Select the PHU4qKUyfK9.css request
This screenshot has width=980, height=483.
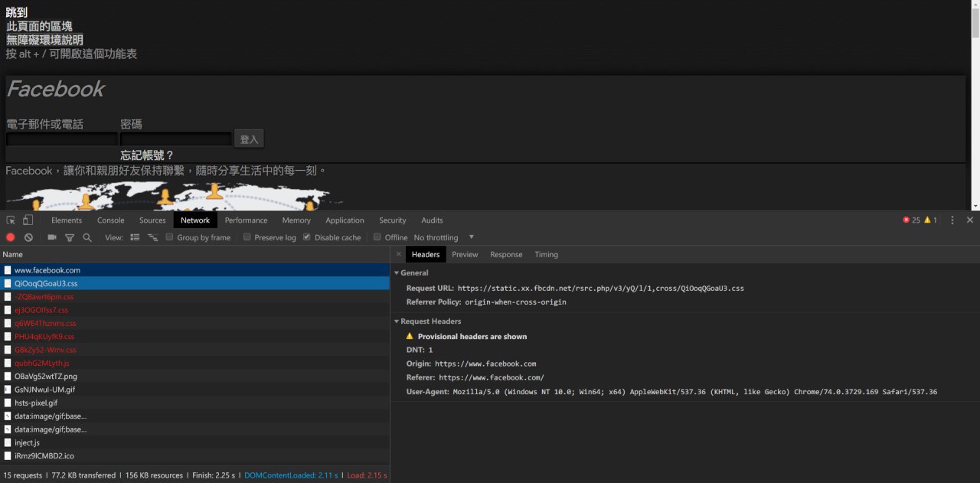coord(194,336)
